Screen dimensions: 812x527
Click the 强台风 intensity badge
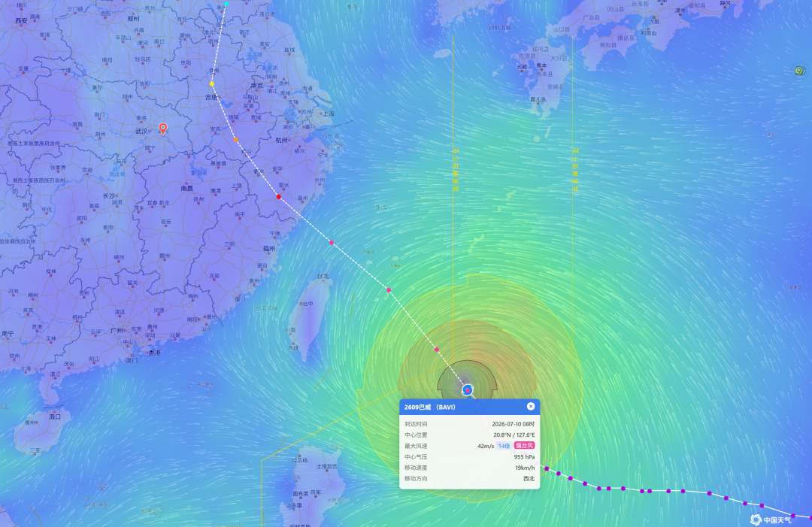point(524,445)
